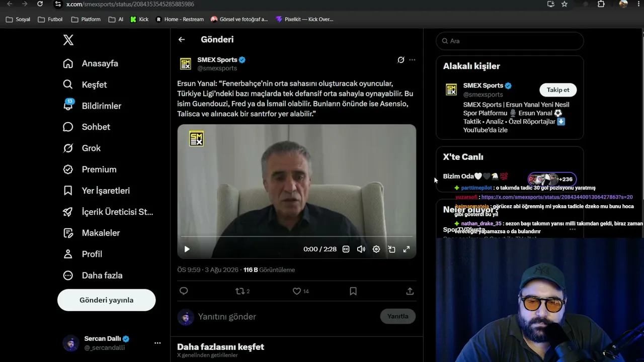The image size is (644, 362).
Task: Click the Yanıtla reply button
Action: coord(398,316)
